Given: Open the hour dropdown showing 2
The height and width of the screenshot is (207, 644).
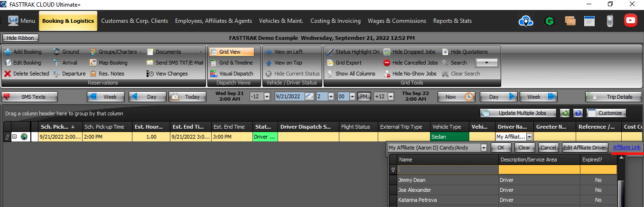Looking at the screenshot, I should pos(331,96).
